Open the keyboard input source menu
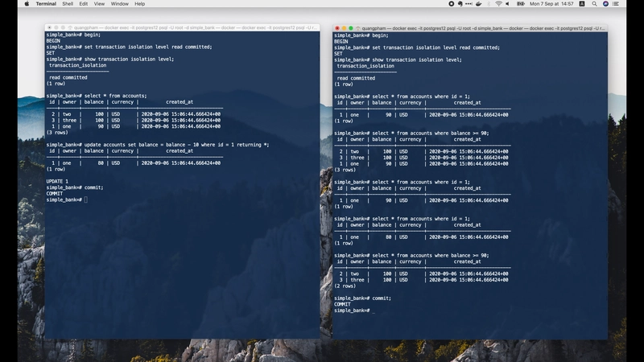 coord(582,4)
